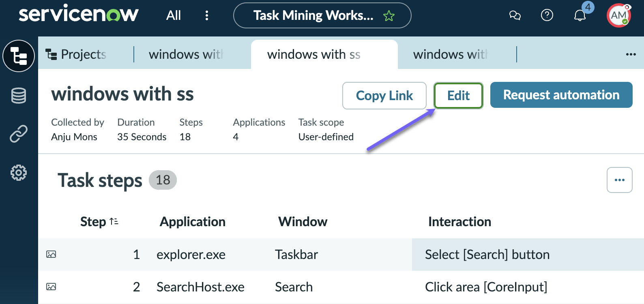The width and height of the screenshot is (644, 304).
Task: Open the settings gear sidebar icon
Action: [x=19, y=173]
